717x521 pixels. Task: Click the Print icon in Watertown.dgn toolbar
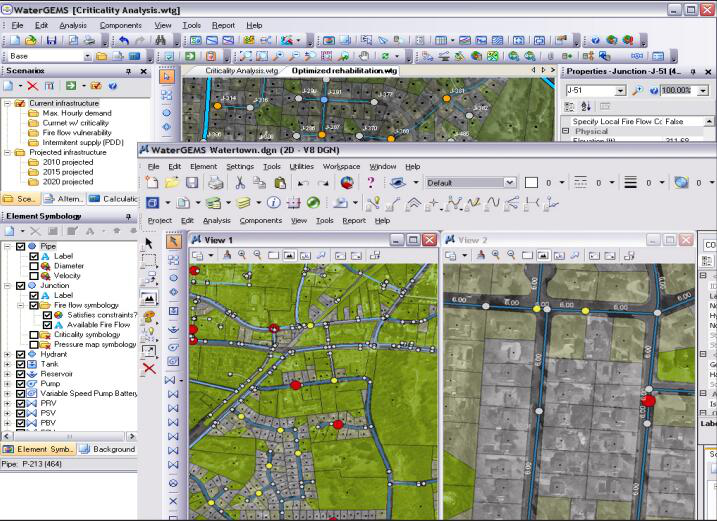(215, 183)
